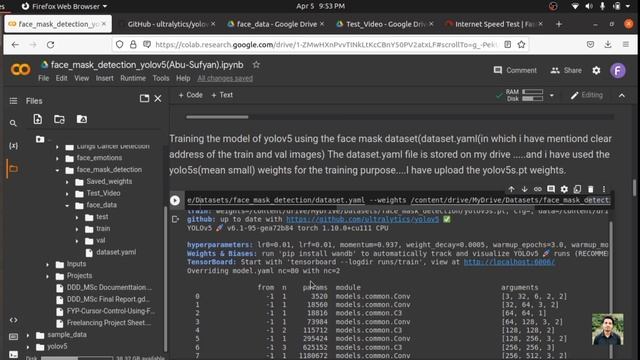Switch to GitHub ultralytics/yolov5 tab
Screen dimensions: 640x360
click(x=167, y=24)
